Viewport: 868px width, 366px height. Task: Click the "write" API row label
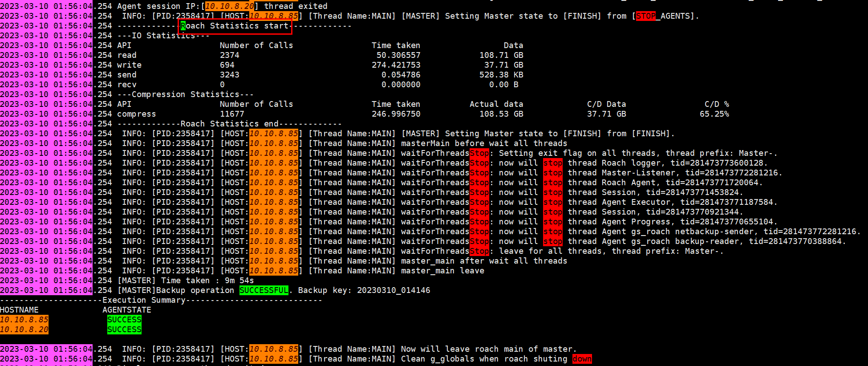pos(130,65)
